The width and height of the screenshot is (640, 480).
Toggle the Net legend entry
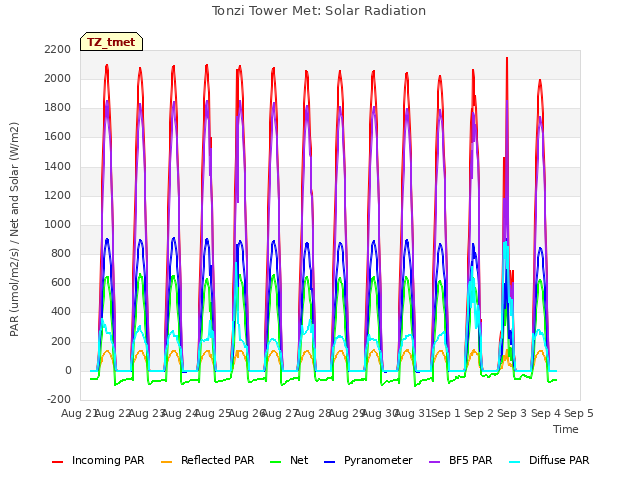pyautogui.click(x=289, y=460)
